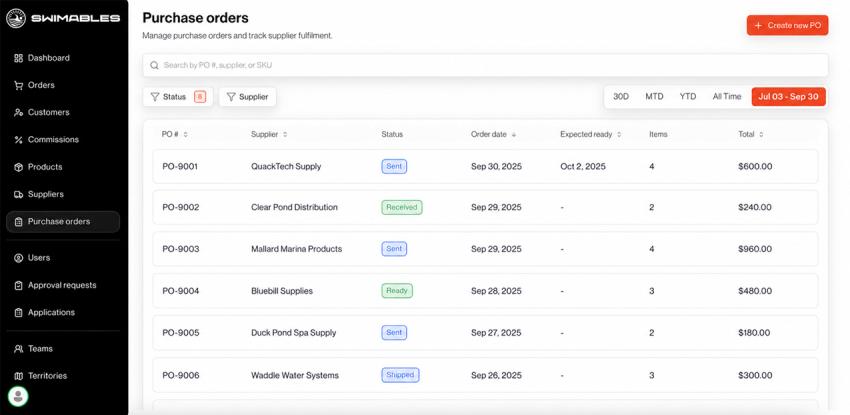Image resolution: width=850 pixels, height=415 pixels.
Task: Sort by Supplier column arrows
Action: (285, 134)
